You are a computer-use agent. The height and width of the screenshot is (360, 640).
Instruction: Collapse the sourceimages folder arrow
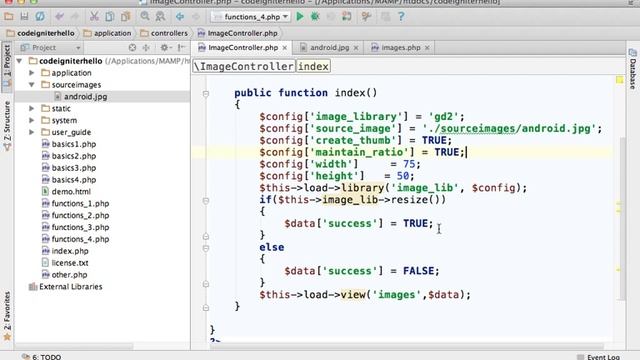31,84
